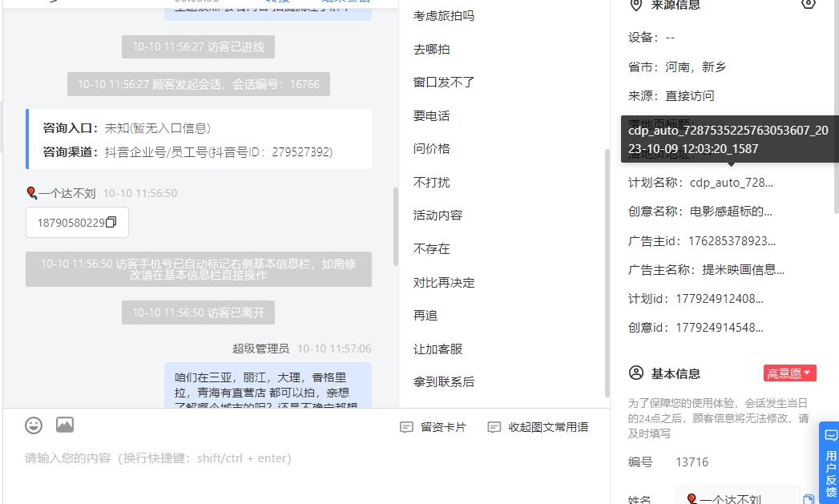
Task: Click the 计划id value 177924912408...
Action: tap(720, 299)
